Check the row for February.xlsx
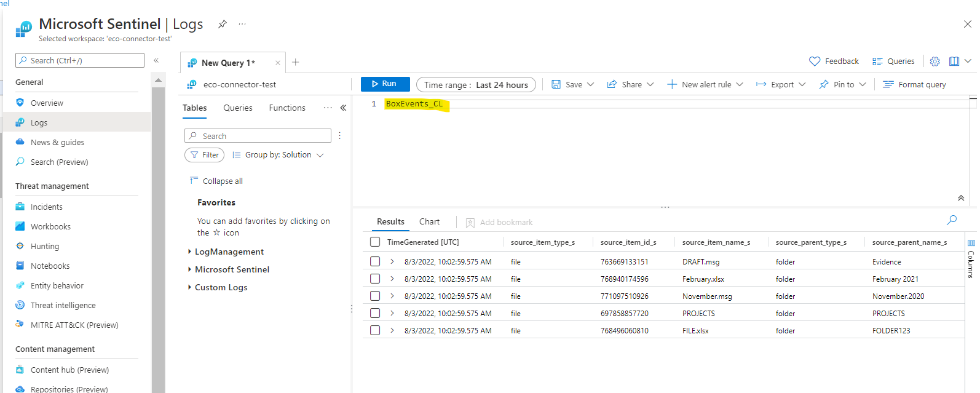This screenshot has width=980, height=393. point(375,279)
